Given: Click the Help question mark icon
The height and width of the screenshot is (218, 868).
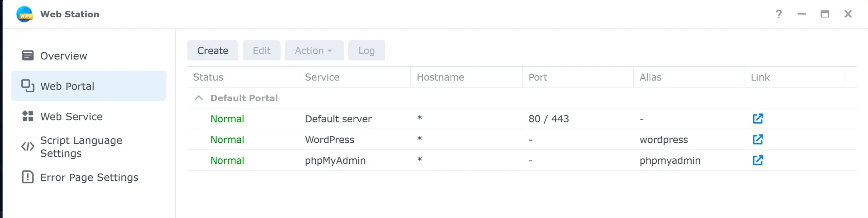Looking at the screenshot, I should [779, 14].
